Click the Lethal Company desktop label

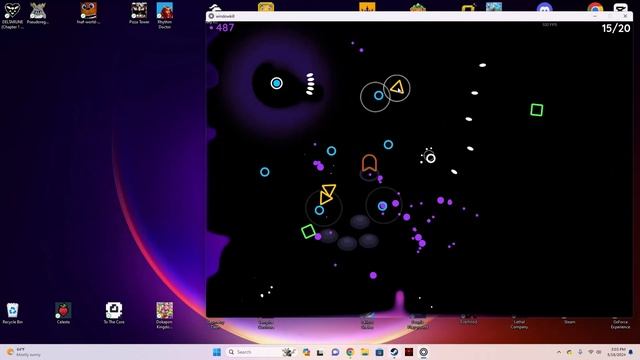click(x=519, y=324)
